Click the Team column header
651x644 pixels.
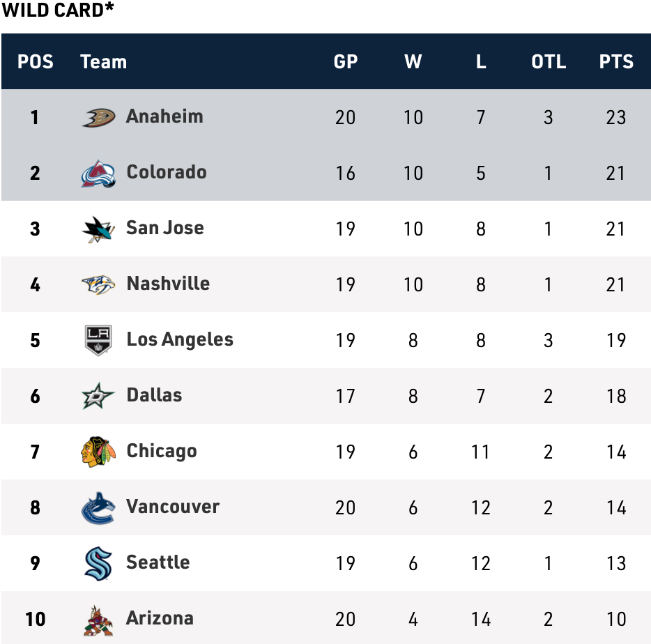click(x=103, y=61)
